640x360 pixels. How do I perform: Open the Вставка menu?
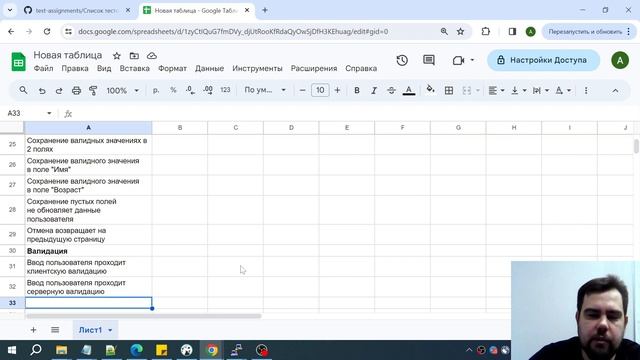point(134,69)
